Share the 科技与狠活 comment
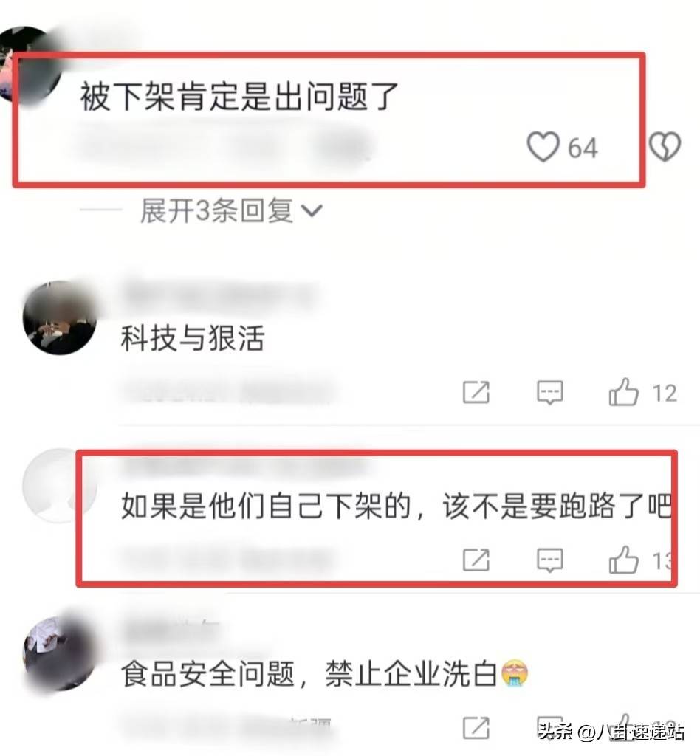 click(x=476, y=392)
